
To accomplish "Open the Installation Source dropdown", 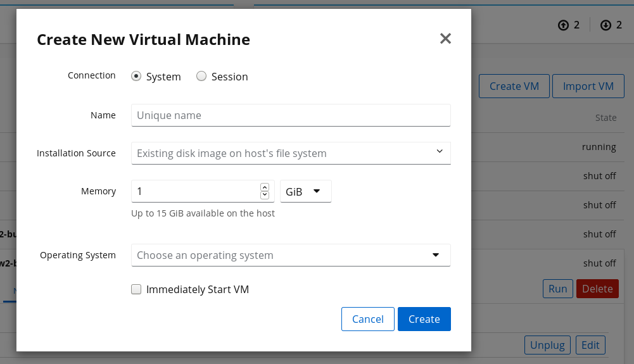I will click(x=291, y=153).
